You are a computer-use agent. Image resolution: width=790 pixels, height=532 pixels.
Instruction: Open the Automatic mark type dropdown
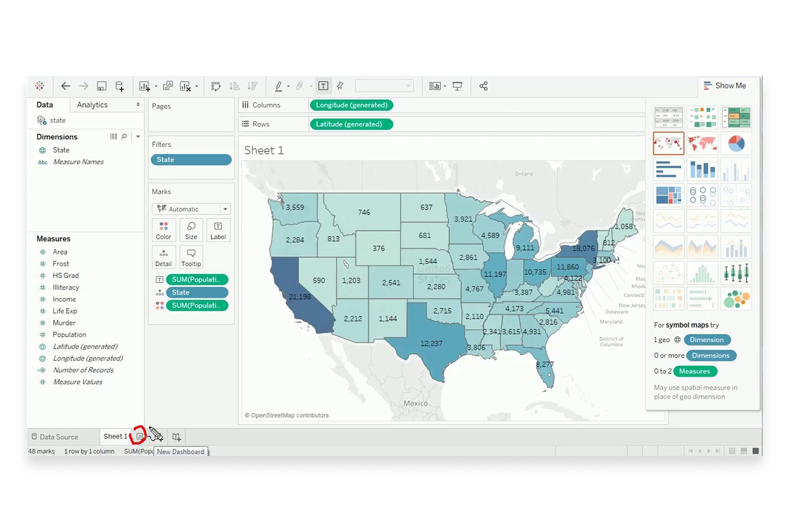191,209
